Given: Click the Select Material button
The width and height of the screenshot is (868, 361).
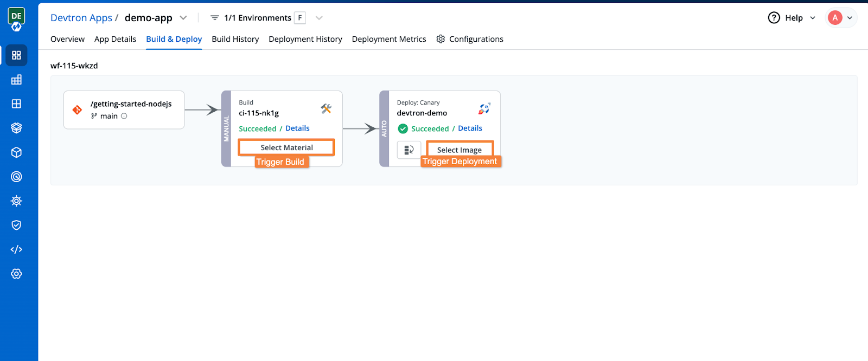Looking at the screenshot, I should (286, 147).
